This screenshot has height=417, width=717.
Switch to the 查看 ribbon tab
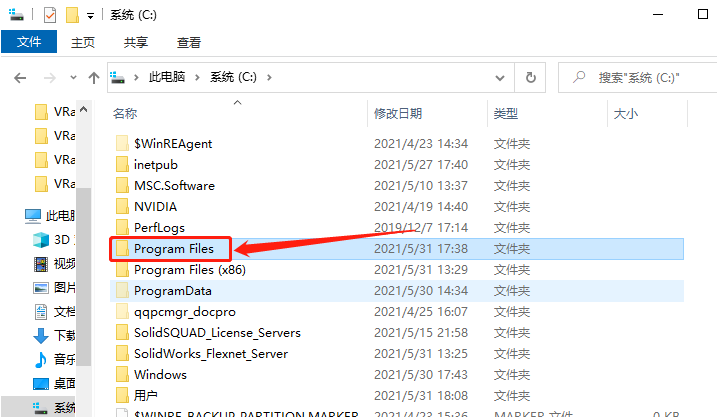pyautogui.click(x=189, y=43)
